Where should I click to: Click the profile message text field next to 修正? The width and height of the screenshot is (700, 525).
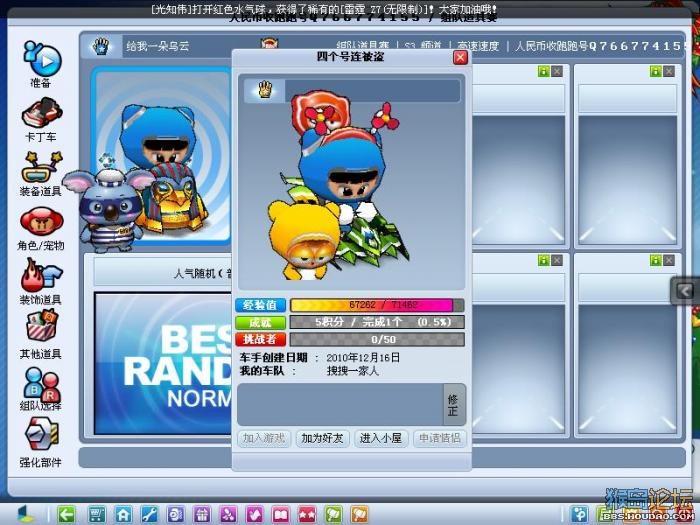point(340,404)
